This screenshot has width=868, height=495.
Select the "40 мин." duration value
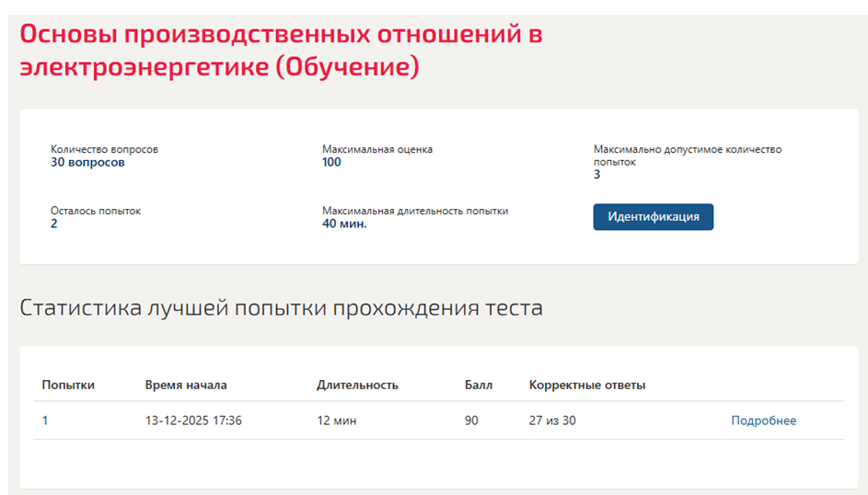344,224
